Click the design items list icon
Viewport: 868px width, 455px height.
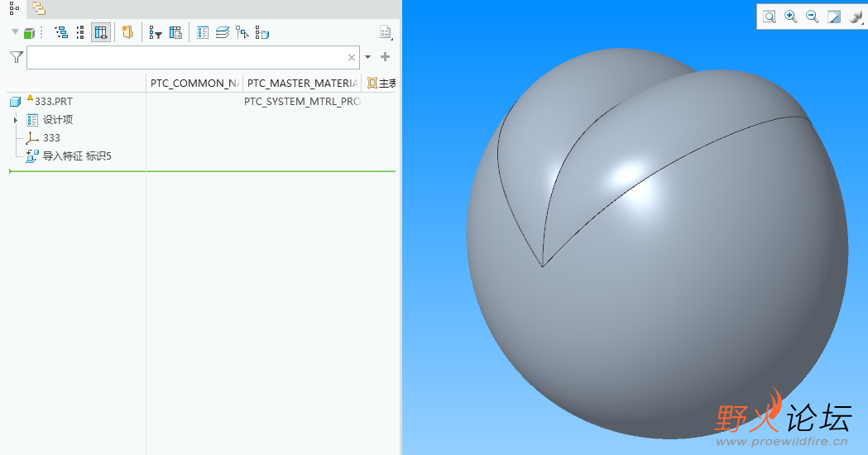pos(203,32)
